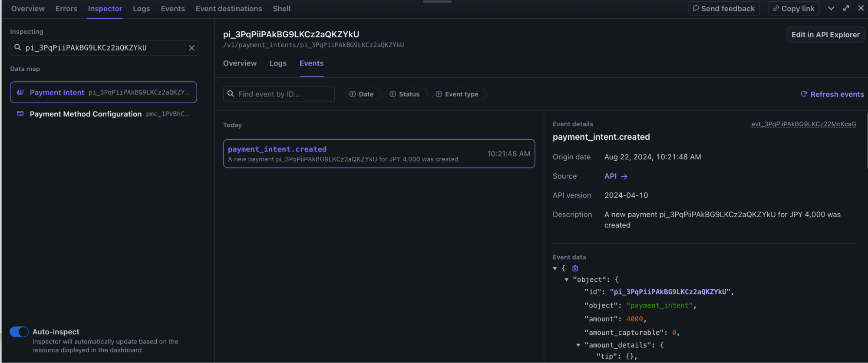
Task: Add a Date filter
Action: 363,94
